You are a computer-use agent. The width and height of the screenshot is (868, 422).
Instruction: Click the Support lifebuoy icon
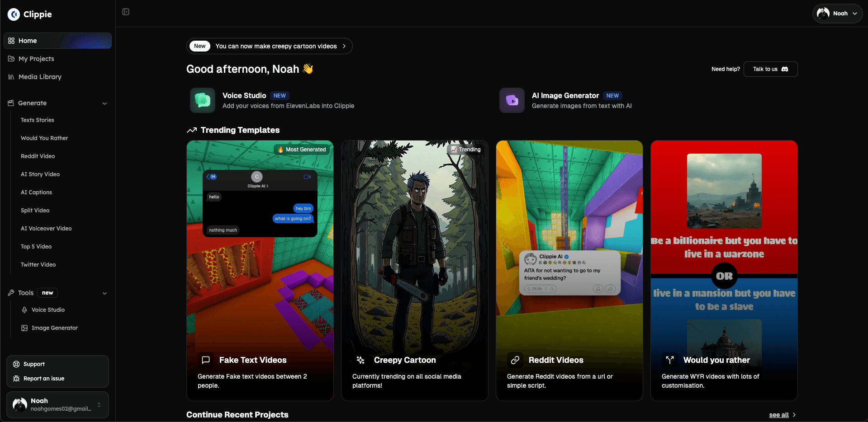[x=16, y=364]
